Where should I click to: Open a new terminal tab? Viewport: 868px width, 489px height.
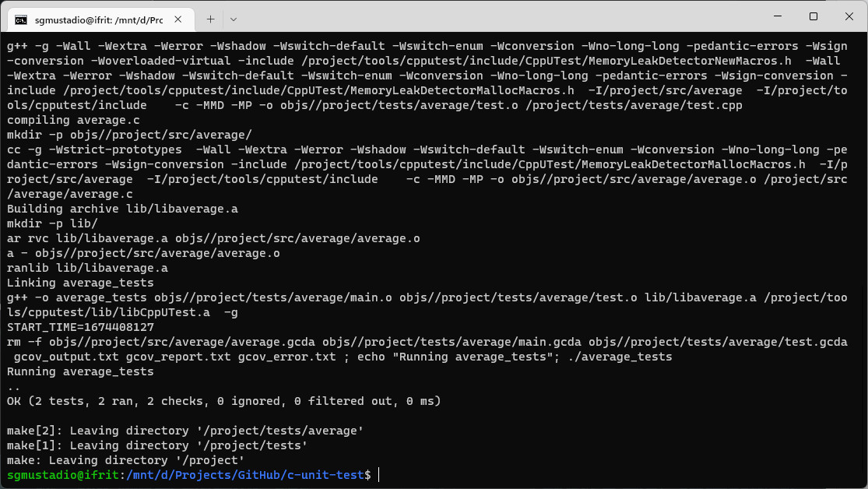point(210,18)
